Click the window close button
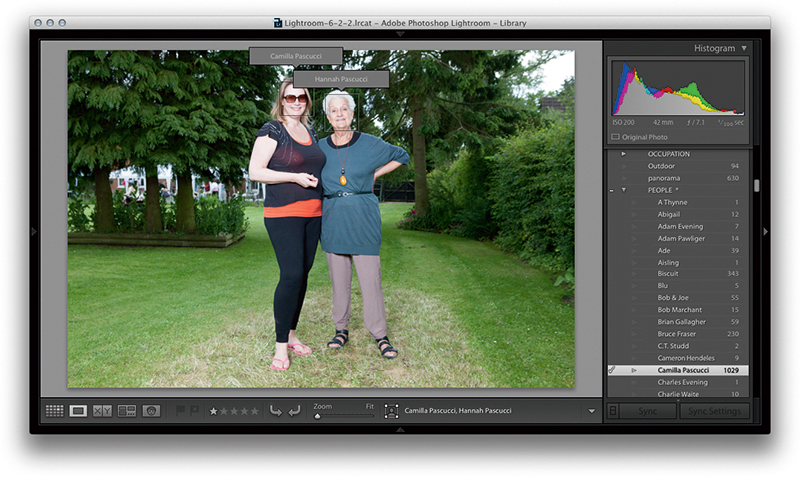 coord(38,22)
